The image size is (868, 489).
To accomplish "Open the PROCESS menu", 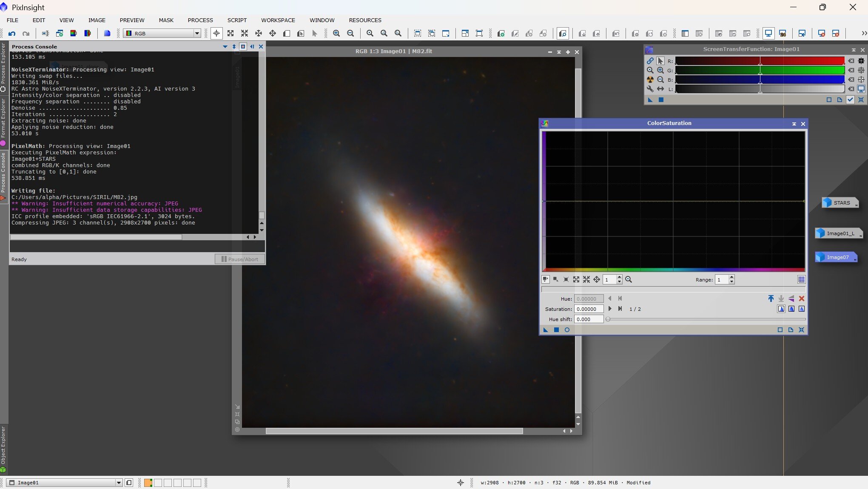I will [x=200, y=20].
